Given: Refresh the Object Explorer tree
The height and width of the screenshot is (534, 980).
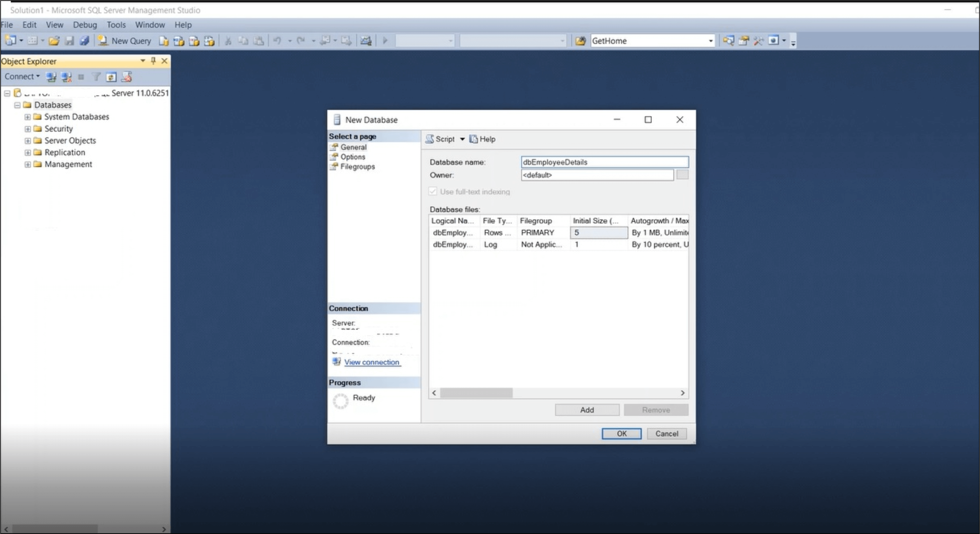Looking at the screenshot, I should (x=111, y=77).
